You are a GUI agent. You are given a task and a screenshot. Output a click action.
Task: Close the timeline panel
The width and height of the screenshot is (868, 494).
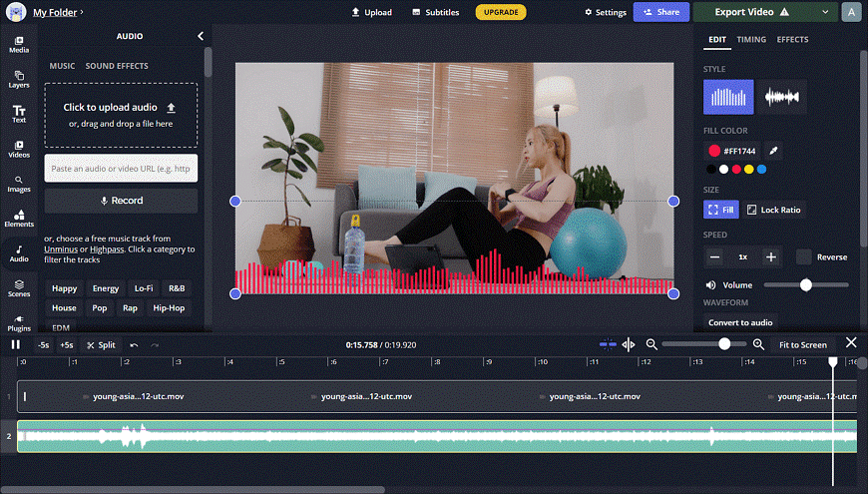coord(851,342)
